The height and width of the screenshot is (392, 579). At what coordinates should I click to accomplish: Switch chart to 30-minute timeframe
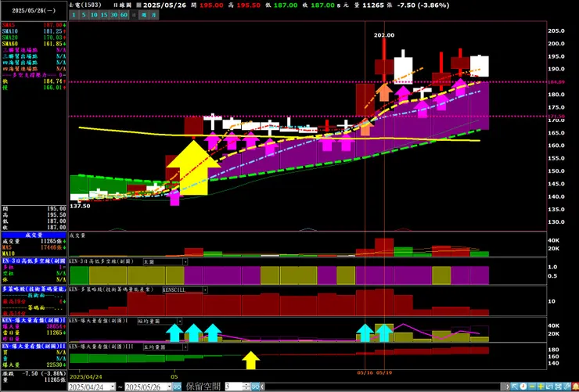tap(114, 15)
